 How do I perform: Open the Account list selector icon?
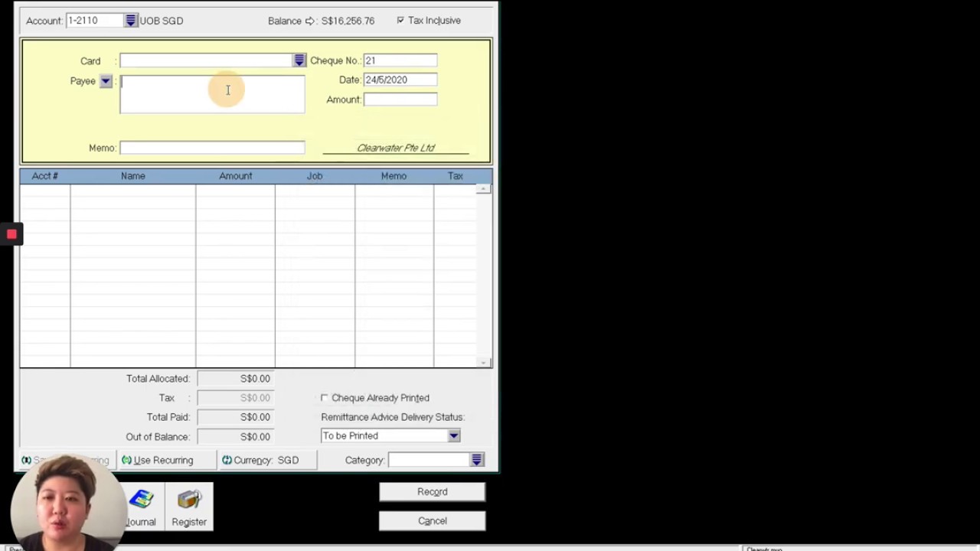tap(130, 21)
